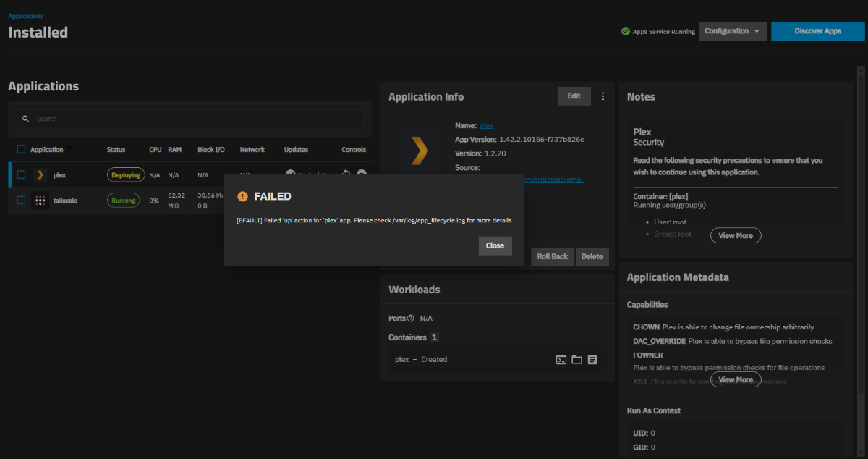
Task: Expand Notes with View More
Action: [736, 235]
